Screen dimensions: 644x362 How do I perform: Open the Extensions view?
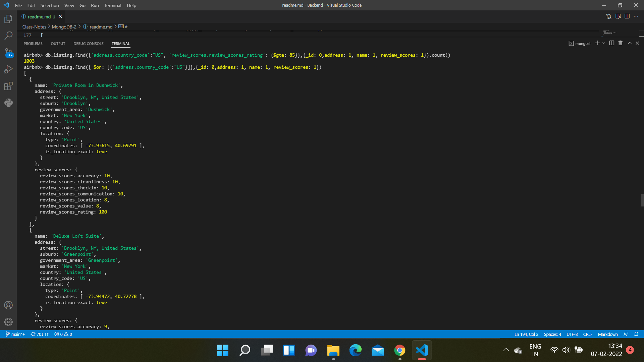8,86
